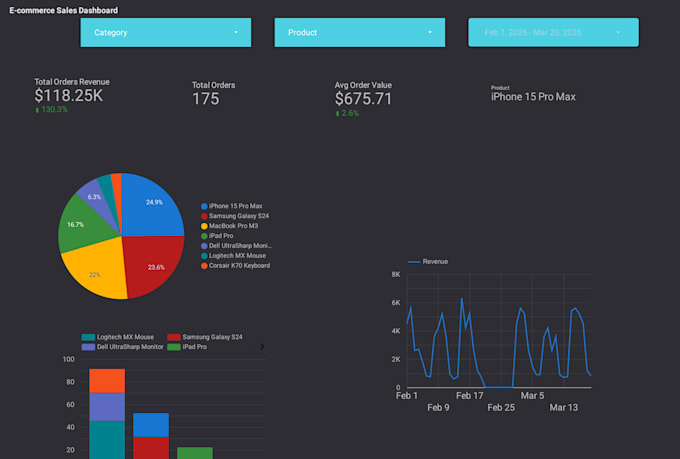Click Dell UltraSharp Moni... legend entry
Viewport: 680px width, 459px height.
tap(236, 246)
